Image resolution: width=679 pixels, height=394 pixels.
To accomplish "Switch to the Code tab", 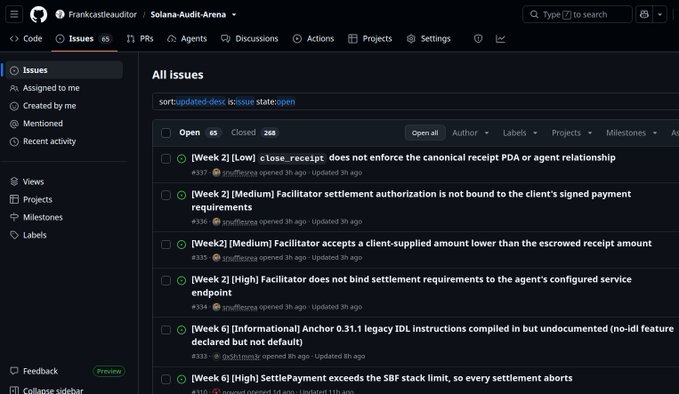I will (26, 39).
